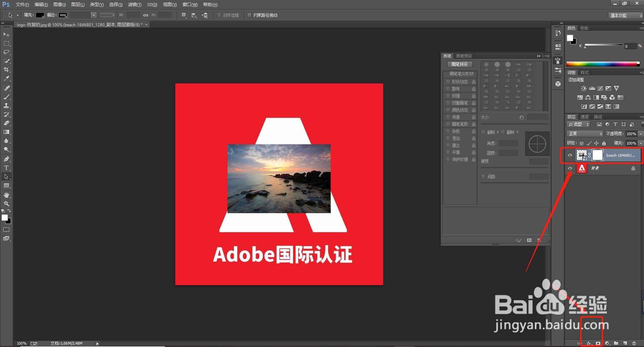
Task: Select the History Brush tool
Action: point(6,114)
